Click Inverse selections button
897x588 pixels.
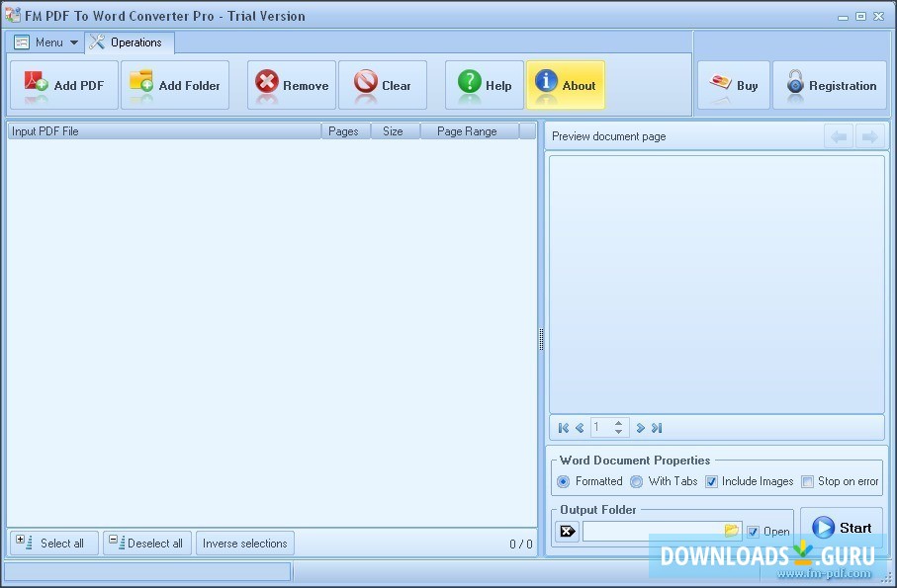tap(245, 543)
